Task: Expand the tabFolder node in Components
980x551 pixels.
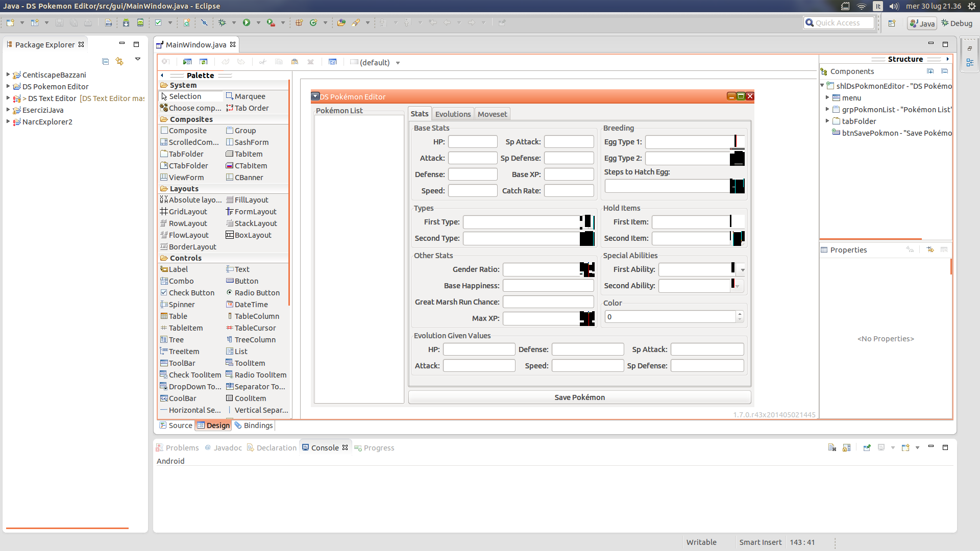Action: [x=827, y=121]
